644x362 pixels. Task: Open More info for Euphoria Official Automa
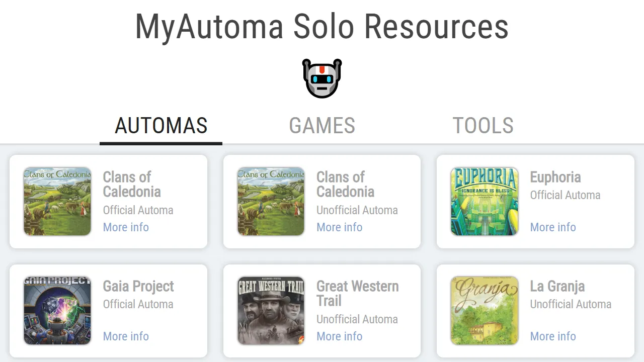(x=553, y=227)
